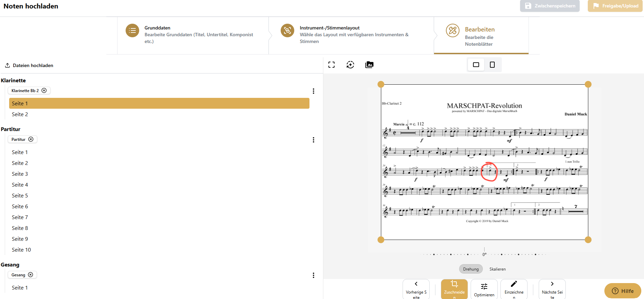Open the Einzeichnen pencil tool
This screenshot has width=644, height=299.
(x=514, y=289)
